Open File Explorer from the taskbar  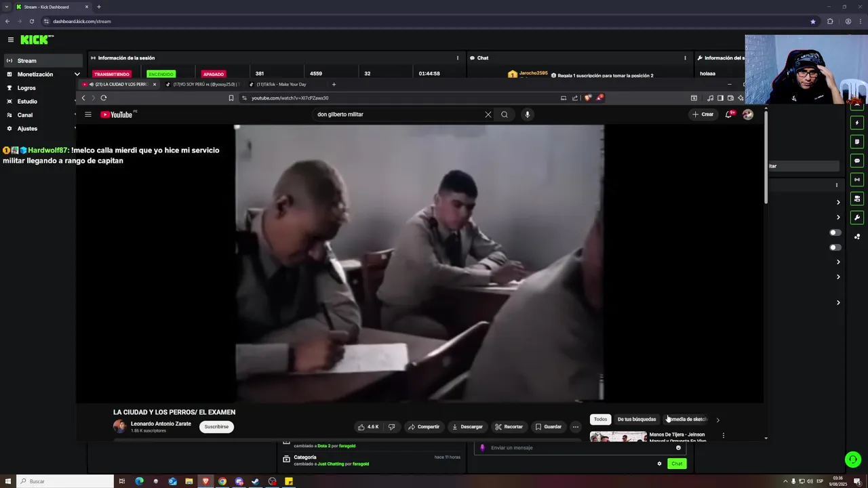[189, 481]
